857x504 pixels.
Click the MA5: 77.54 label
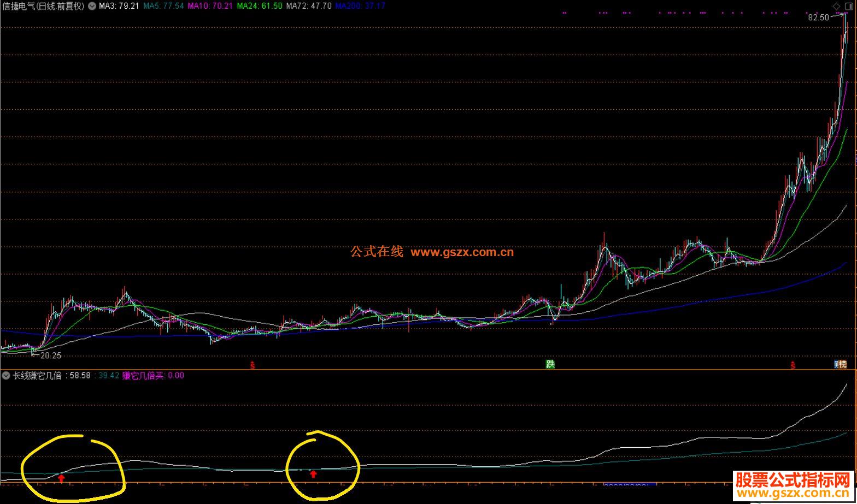click(163, 6)
